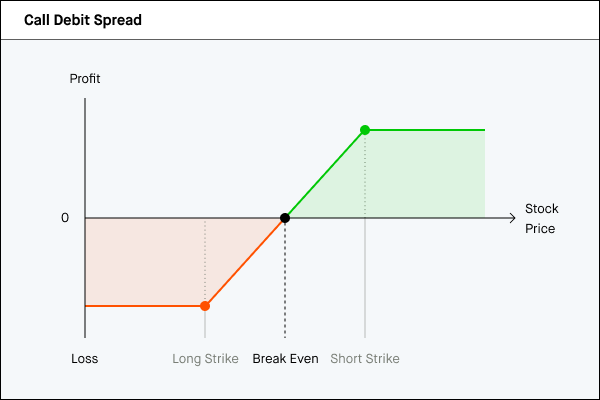
Task: Click the "Loss" axis label
Action: 85,359
